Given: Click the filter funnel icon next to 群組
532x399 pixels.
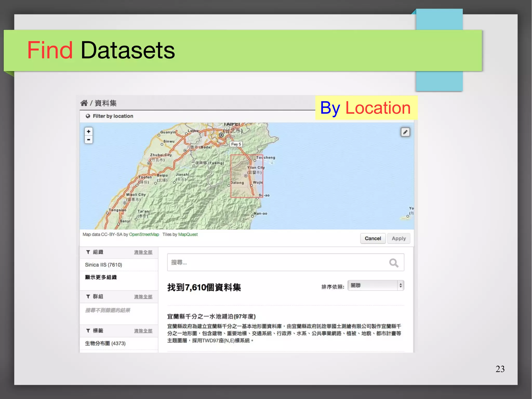Looking at the screenshot, I should pos(88,297).
